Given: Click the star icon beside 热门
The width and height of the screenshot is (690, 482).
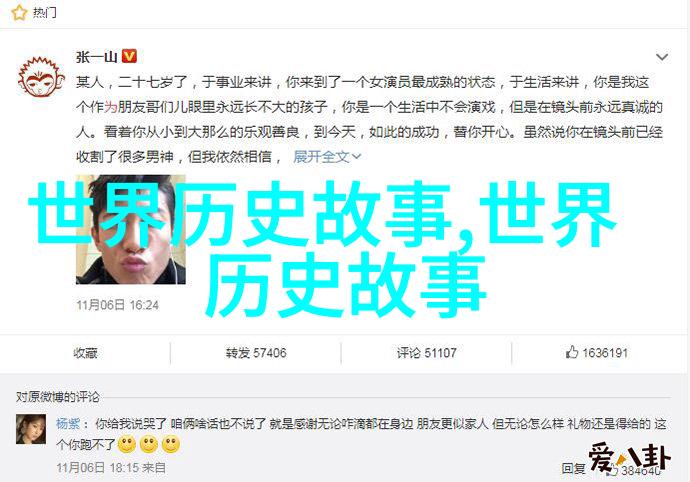Looking at the screenshot, I should [x=19, y=12].
